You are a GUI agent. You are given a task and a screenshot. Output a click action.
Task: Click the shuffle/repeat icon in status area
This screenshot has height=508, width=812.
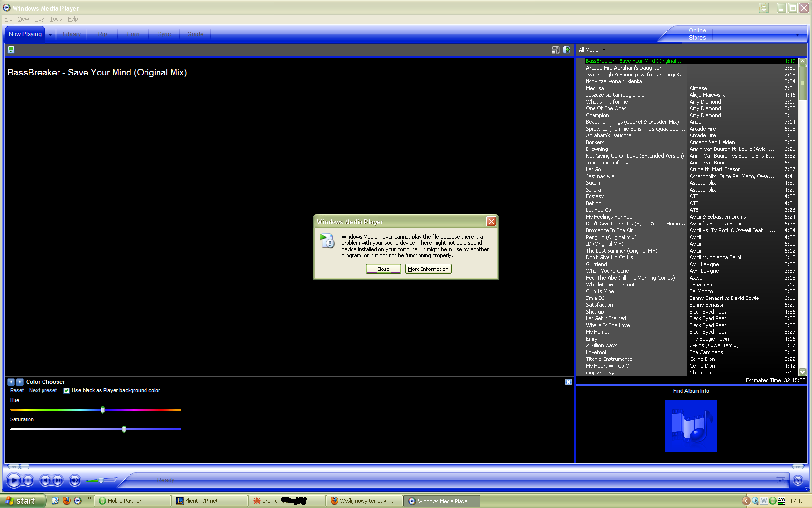click(781, 480)
